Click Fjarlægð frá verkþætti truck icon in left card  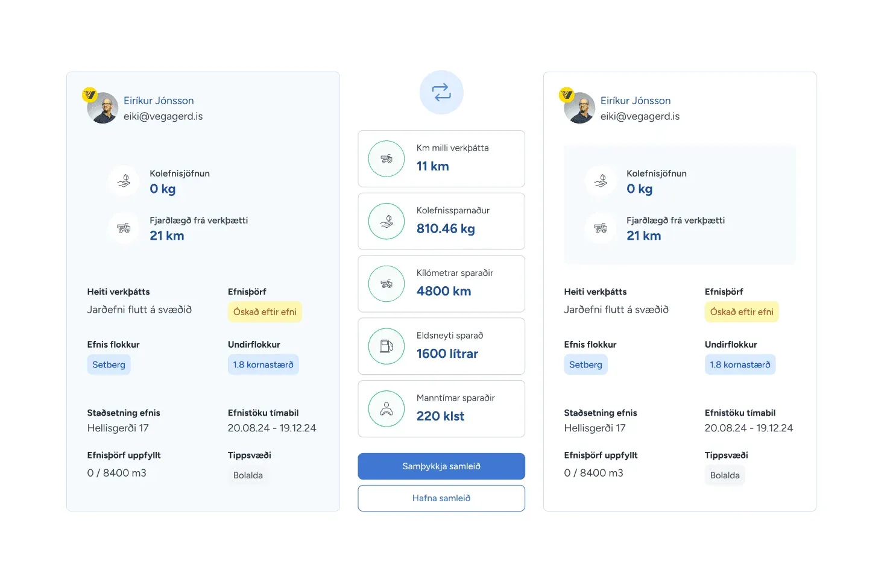(124, 228)
